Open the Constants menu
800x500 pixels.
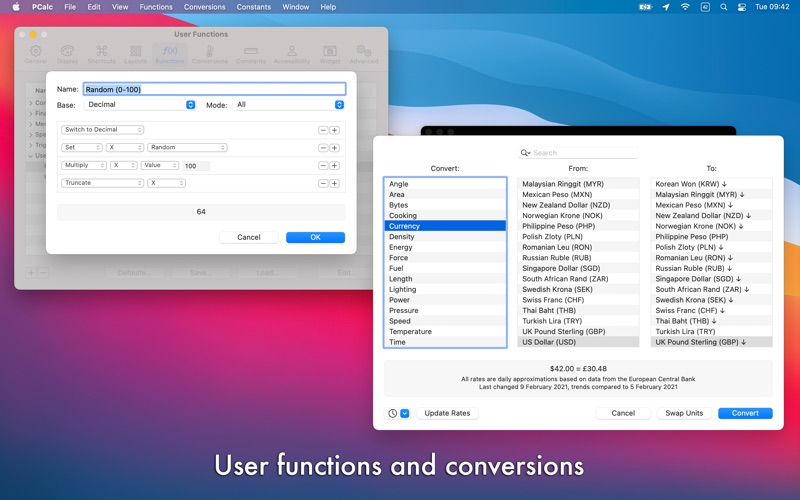point(254,7)
